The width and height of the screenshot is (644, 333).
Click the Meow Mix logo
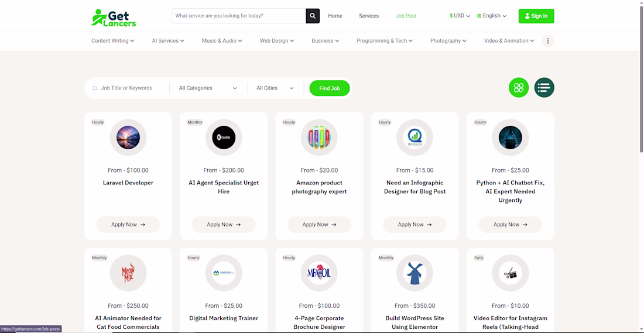pyautogui.click(x=128, y=273)
